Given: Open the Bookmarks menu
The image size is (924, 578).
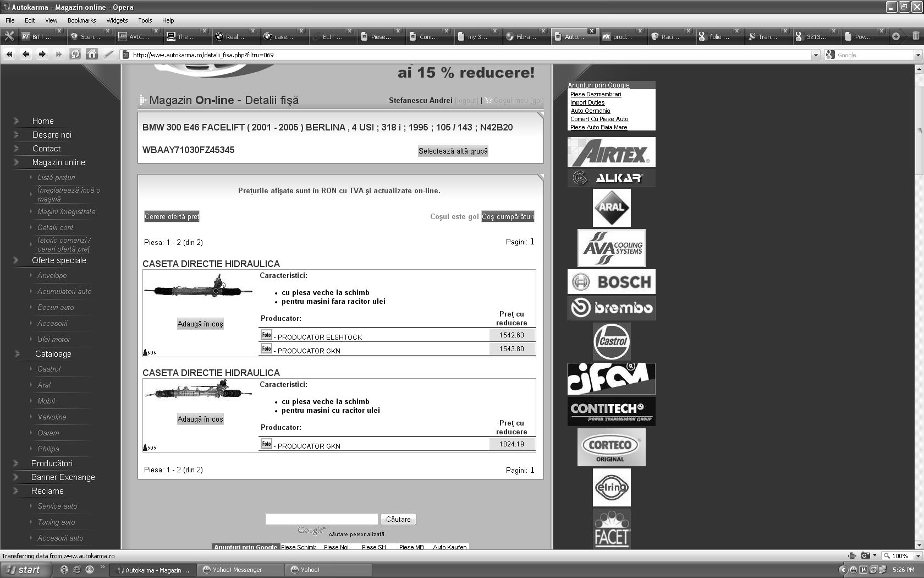Looking at the screenshot, I should [81, 20].
